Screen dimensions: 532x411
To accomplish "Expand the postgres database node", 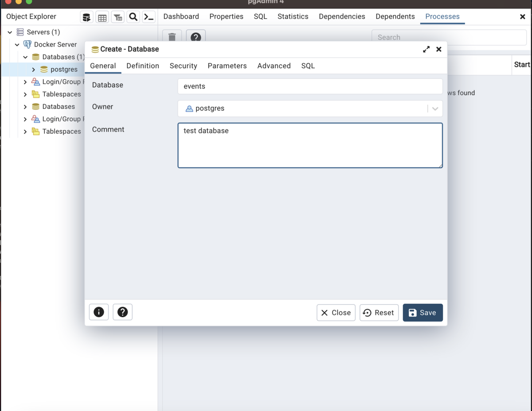I will click(34, 70).
